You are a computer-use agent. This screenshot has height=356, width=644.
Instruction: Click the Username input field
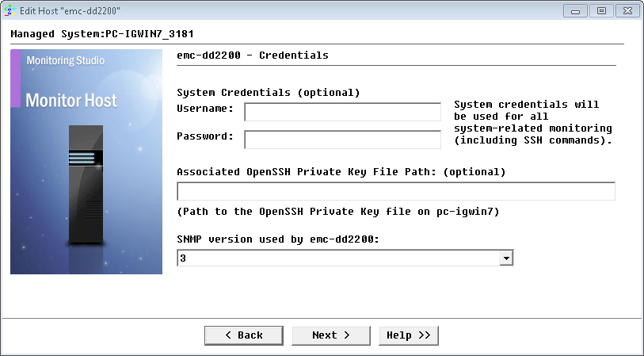point(342,112)
